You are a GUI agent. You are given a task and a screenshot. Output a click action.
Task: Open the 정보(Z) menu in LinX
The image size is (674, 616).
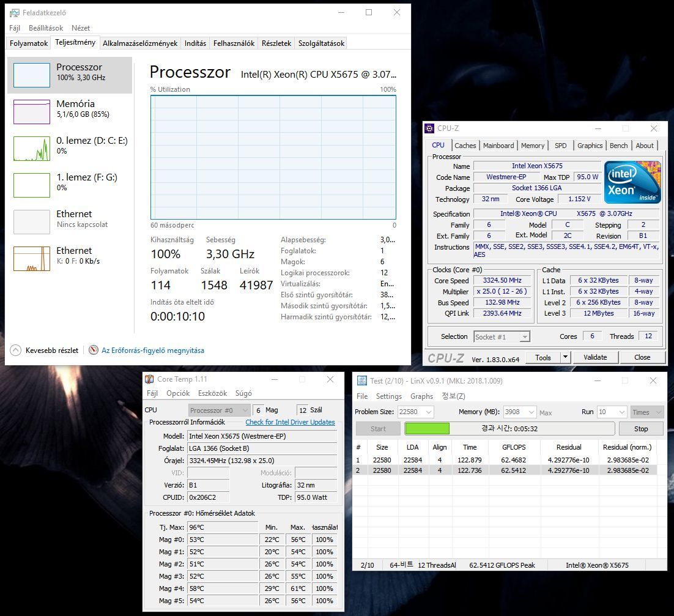coord(453,396)
